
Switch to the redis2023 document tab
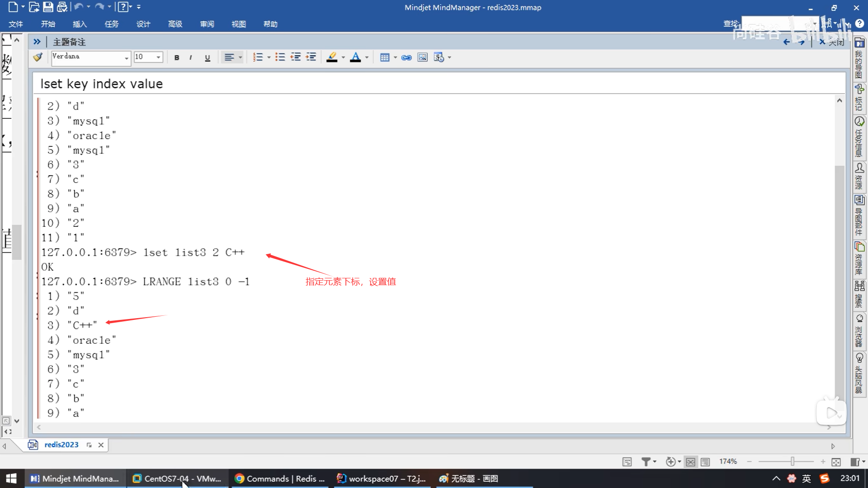[61, 445]
